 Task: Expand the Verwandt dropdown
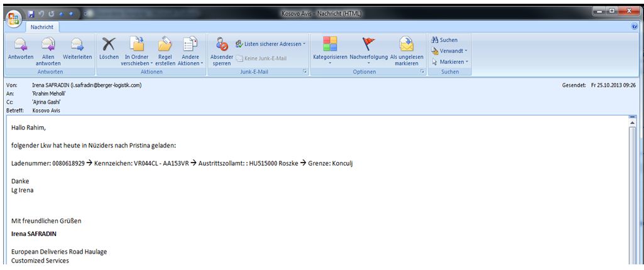coord(449,51)
